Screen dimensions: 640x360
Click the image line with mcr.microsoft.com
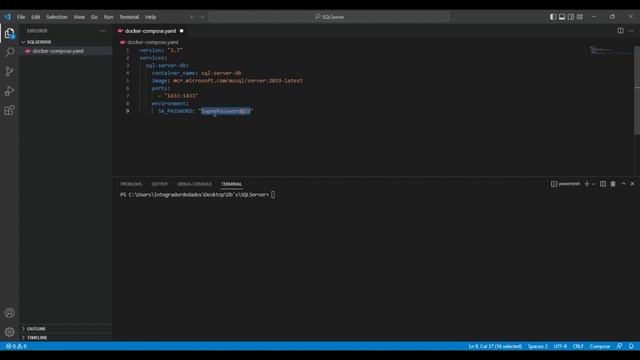tap(227, 81)
